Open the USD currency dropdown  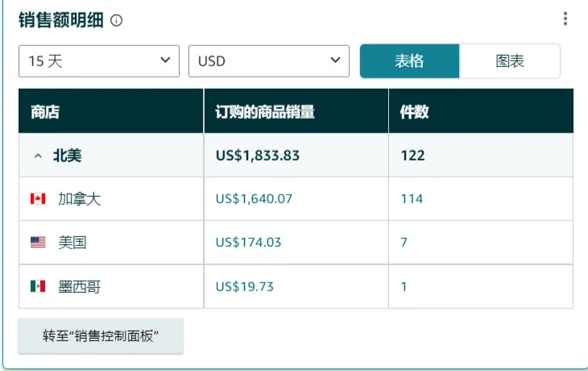coord(269,61)
